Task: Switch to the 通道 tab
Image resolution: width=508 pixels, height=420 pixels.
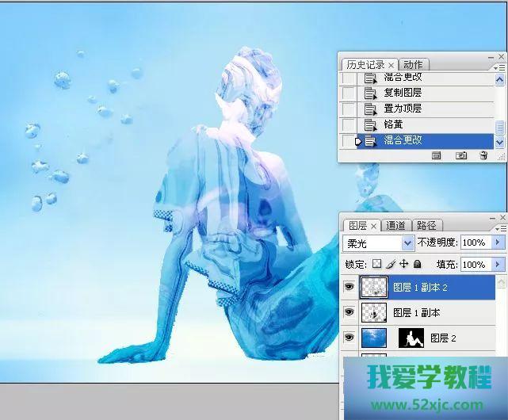Action: tap(396, 226)
